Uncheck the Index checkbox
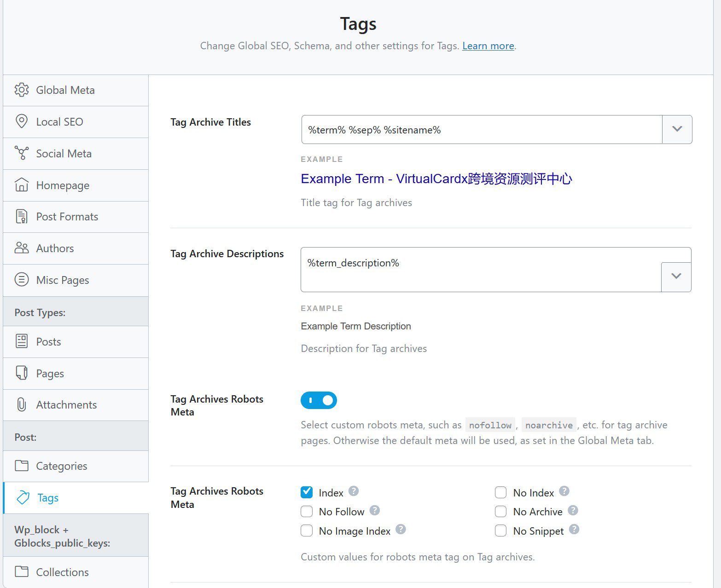This screenshot has width=721, height=588. pos(307,492)
